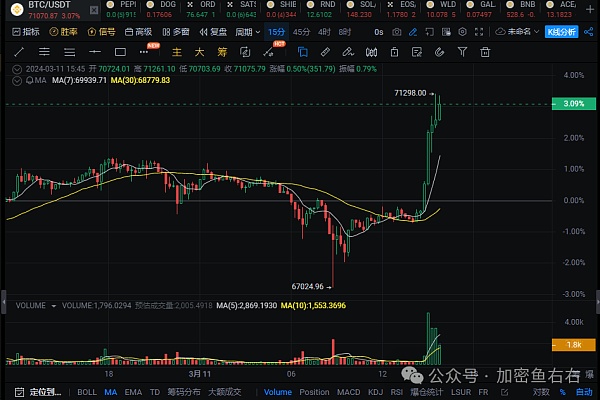Switch to the SOL symbol tab
This screenshot has width=600, height=400.
pyautogui.click(x=361, y=10)
